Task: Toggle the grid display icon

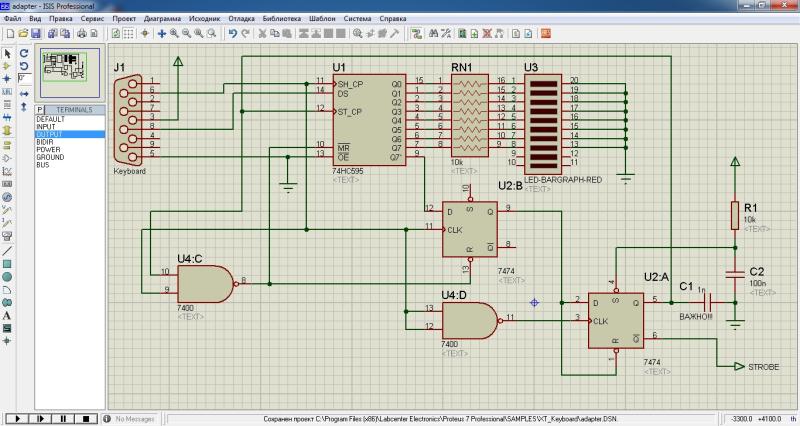Action: click(128, 33)
